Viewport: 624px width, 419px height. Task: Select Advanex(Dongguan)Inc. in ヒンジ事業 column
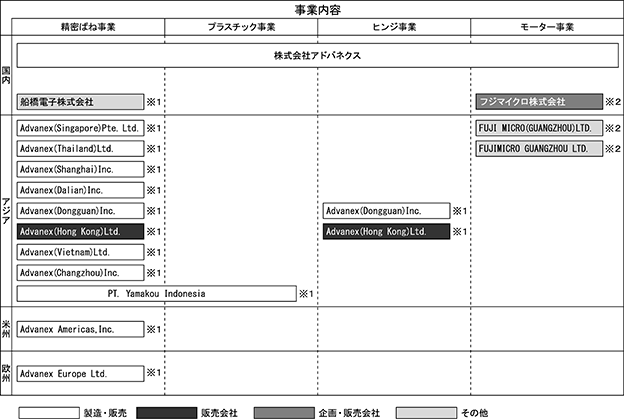pyautogui.click(x=386, y=211)
